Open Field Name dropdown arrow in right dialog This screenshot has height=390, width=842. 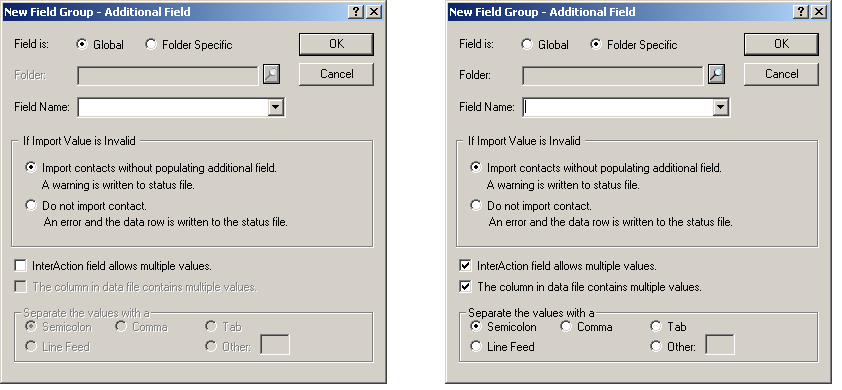(x=720, y=107)
